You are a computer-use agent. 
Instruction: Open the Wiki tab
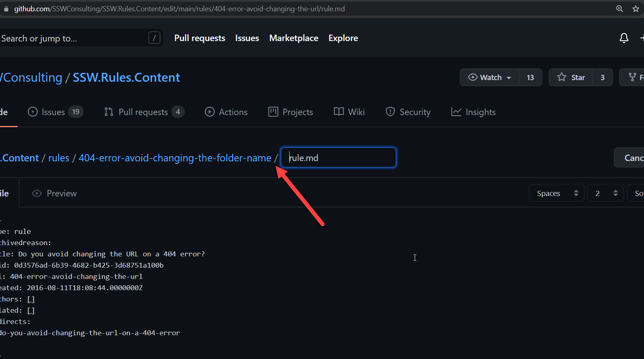(349, 112)
